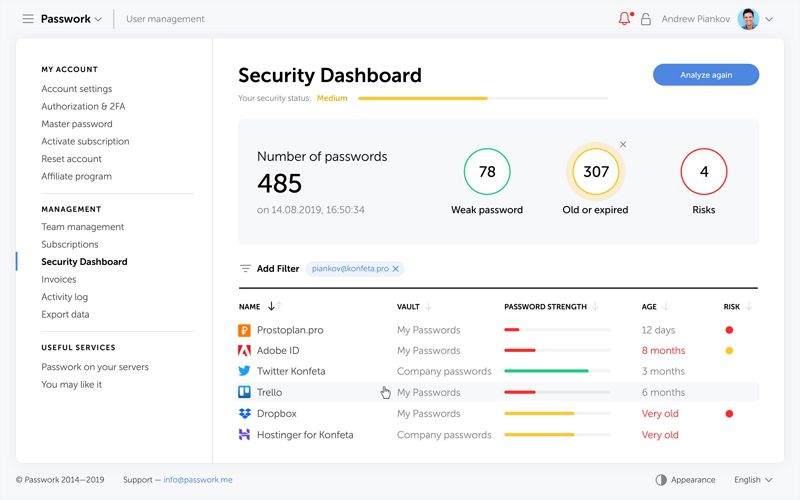Toggle the Risks circle filter
This screenshot has width=800, height=500.
pyautogui.click(x=704, y=172)
